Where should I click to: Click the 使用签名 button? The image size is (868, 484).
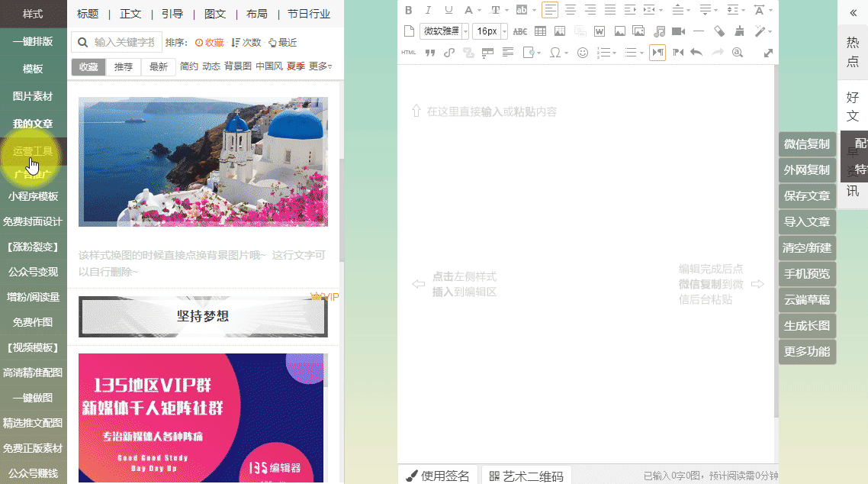[x=438, y=476]
